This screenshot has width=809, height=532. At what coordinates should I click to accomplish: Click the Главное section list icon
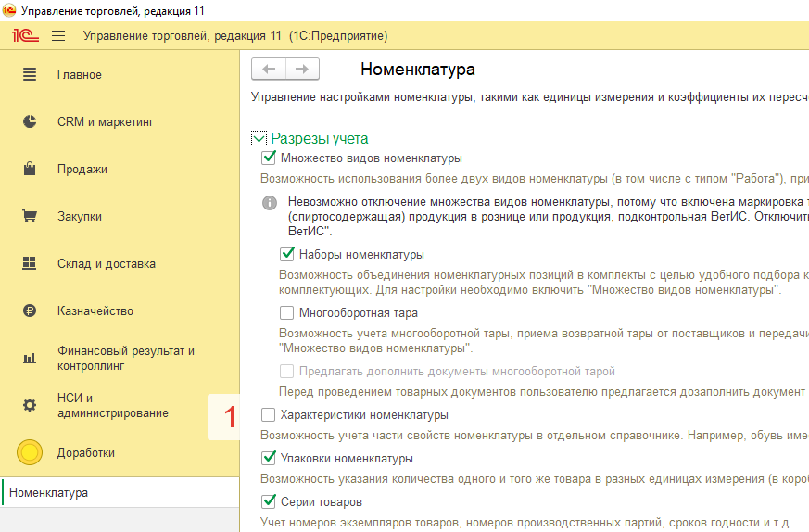(30, 74)
